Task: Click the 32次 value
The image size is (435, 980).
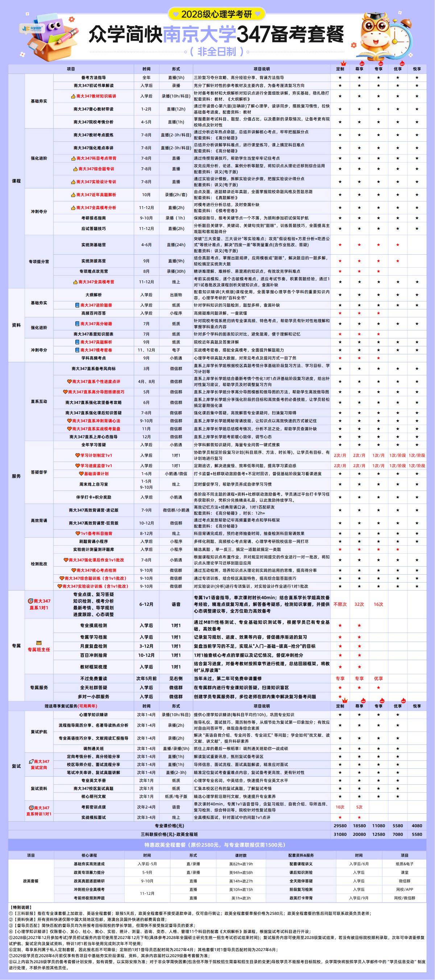Action: coord(359,604)
